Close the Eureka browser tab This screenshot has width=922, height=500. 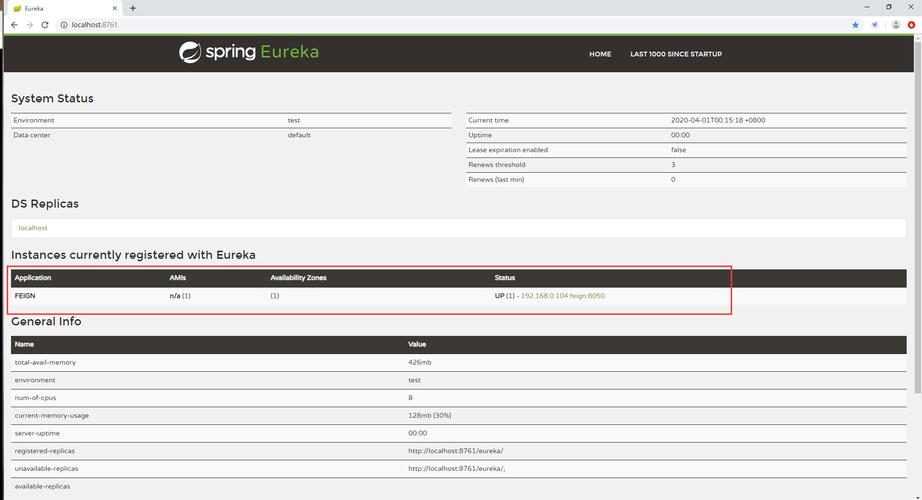[x=115, y=8]
